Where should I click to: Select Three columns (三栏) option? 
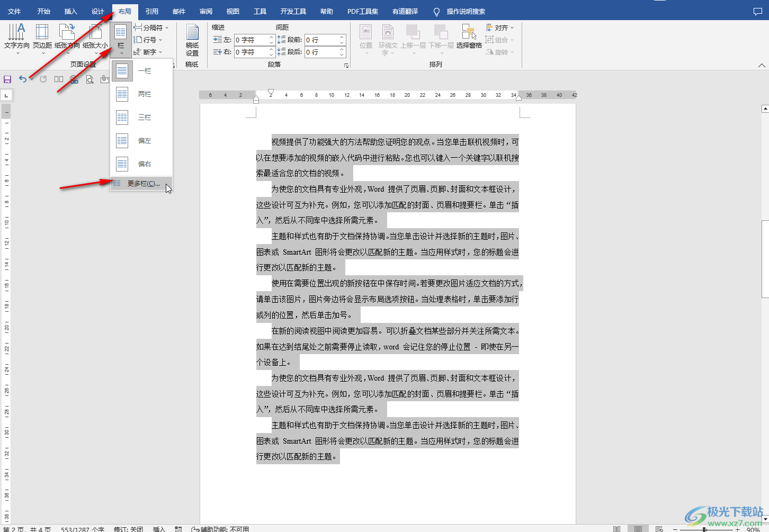coord(141,117)
